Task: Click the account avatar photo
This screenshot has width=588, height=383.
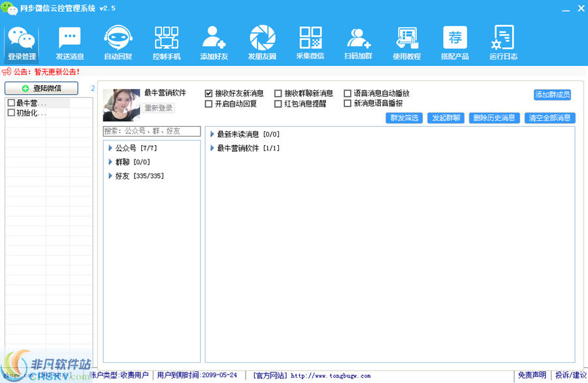Action: click(x=122, y=105)
